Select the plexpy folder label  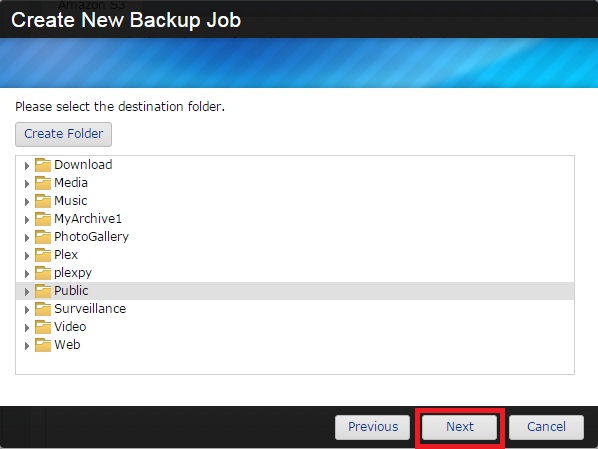(73, 273)
